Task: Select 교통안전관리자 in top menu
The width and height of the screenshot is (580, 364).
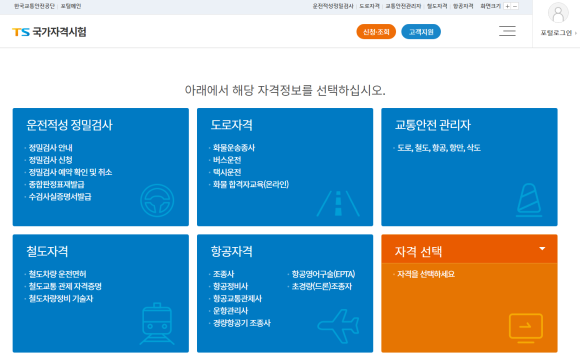Action: click(403, 6)
